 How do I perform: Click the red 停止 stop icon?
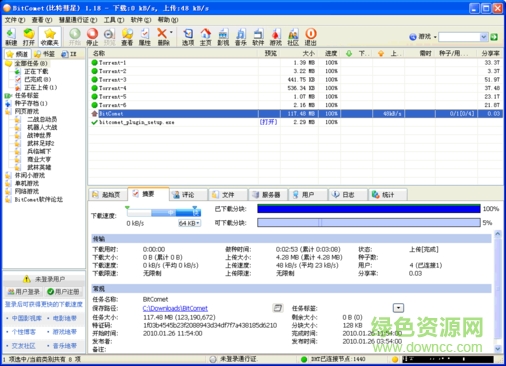tap(92, 37)
